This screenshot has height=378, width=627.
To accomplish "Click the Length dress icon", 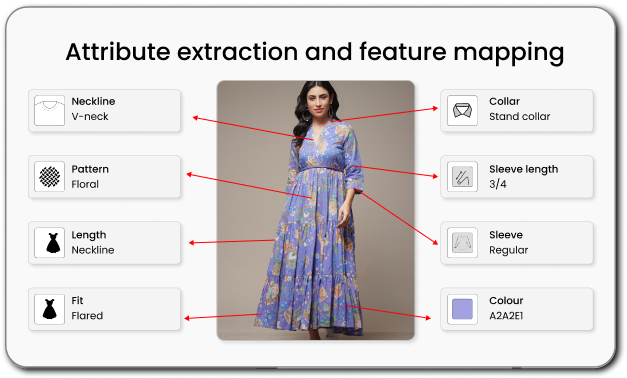I will pos(49,243).
